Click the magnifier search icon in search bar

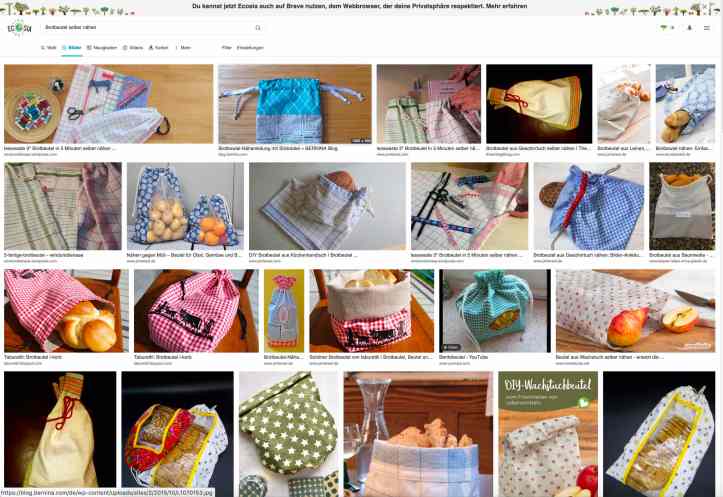(258, 28)
